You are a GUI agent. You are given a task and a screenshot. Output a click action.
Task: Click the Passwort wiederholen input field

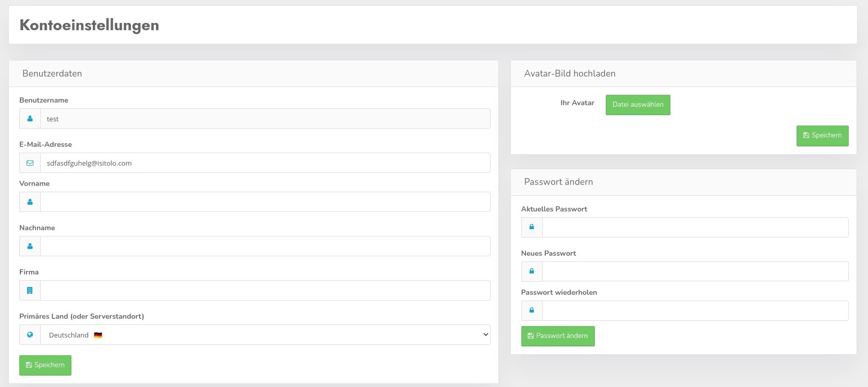pos(695,311)
